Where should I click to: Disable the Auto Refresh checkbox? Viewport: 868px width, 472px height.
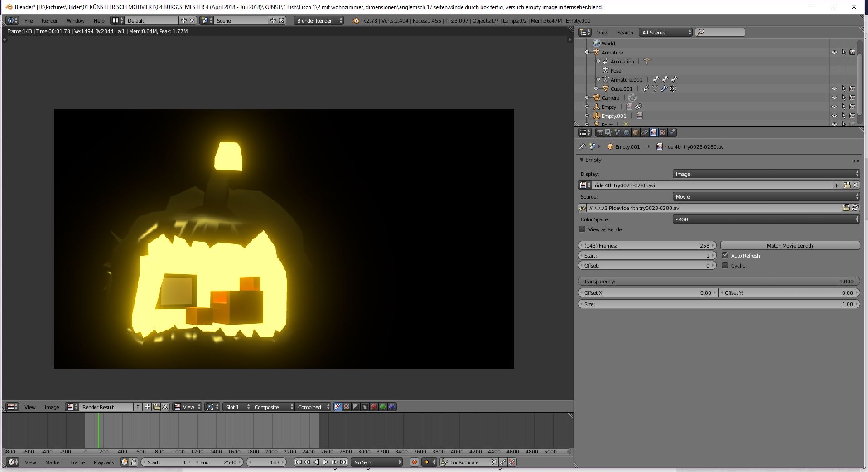[x=725, y=255]
